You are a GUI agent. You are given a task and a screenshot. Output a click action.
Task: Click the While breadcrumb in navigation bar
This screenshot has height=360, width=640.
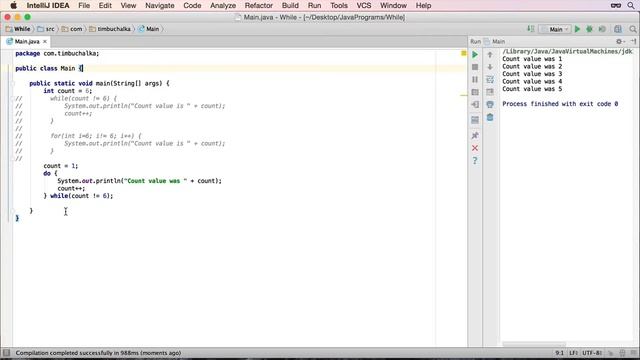(x=18, y=29)
